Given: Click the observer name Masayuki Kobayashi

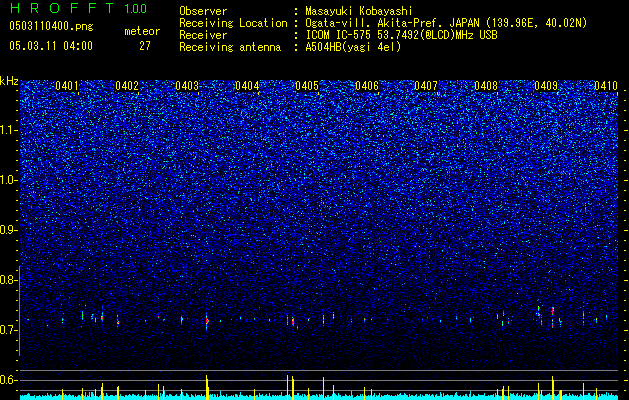Looking at the screenshot, I should (x=359, y=11).
